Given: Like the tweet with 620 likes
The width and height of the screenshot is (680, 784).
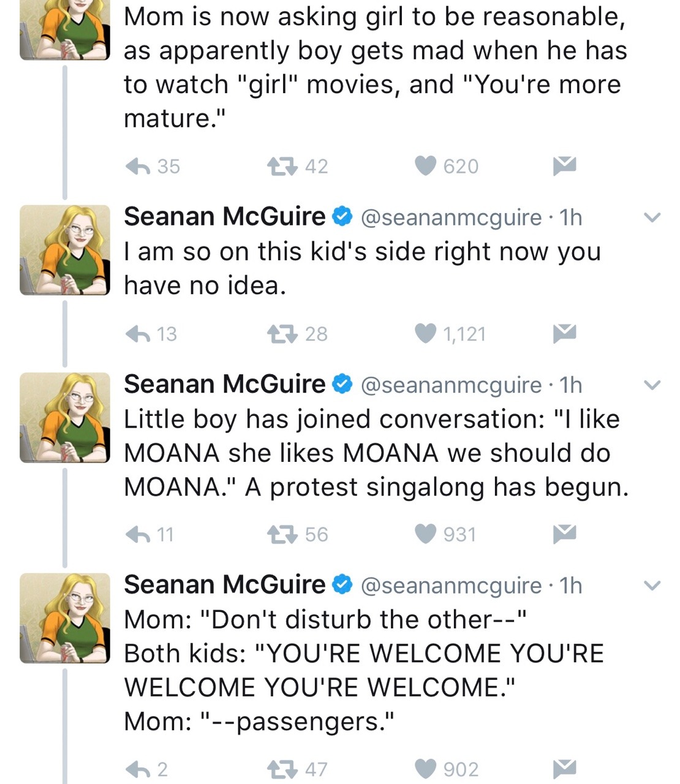Looking at the screenshot, I should 425,166.
